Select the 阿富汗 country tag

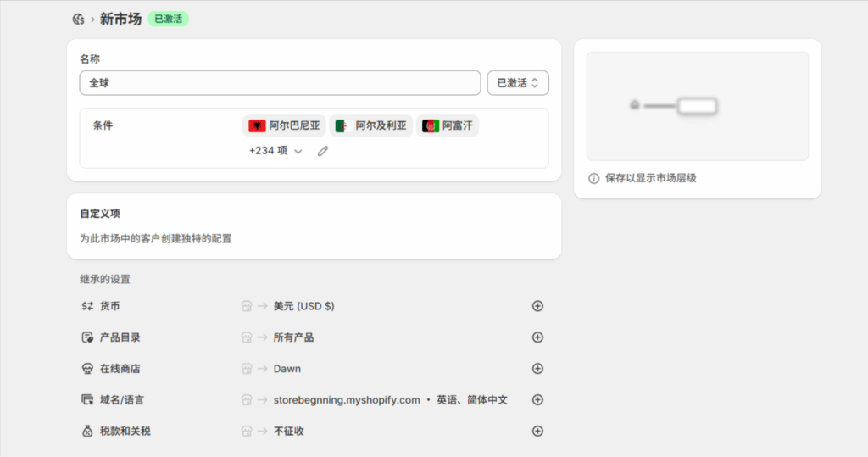tap(448, 126)
